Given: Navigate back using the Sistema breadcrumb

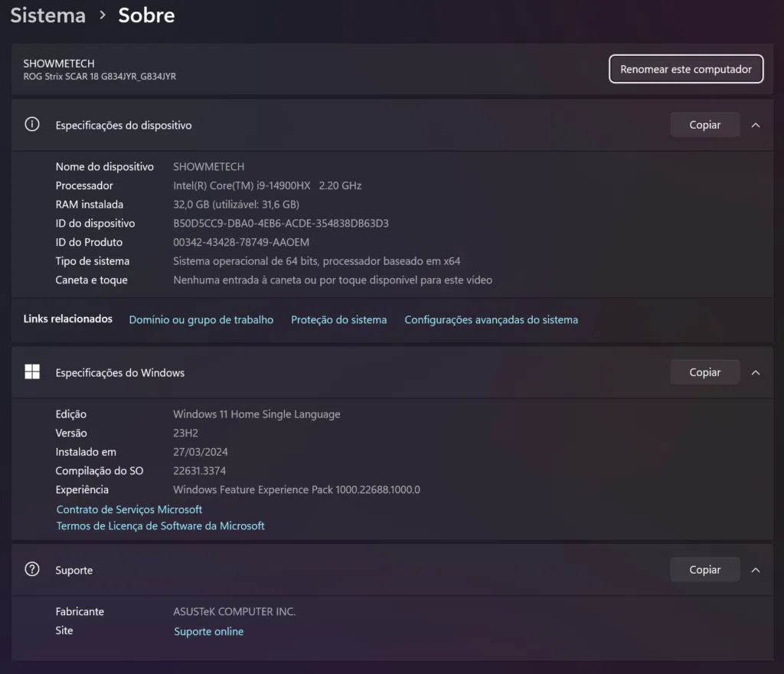Looking at the screenshot, I should pos(47,15).
